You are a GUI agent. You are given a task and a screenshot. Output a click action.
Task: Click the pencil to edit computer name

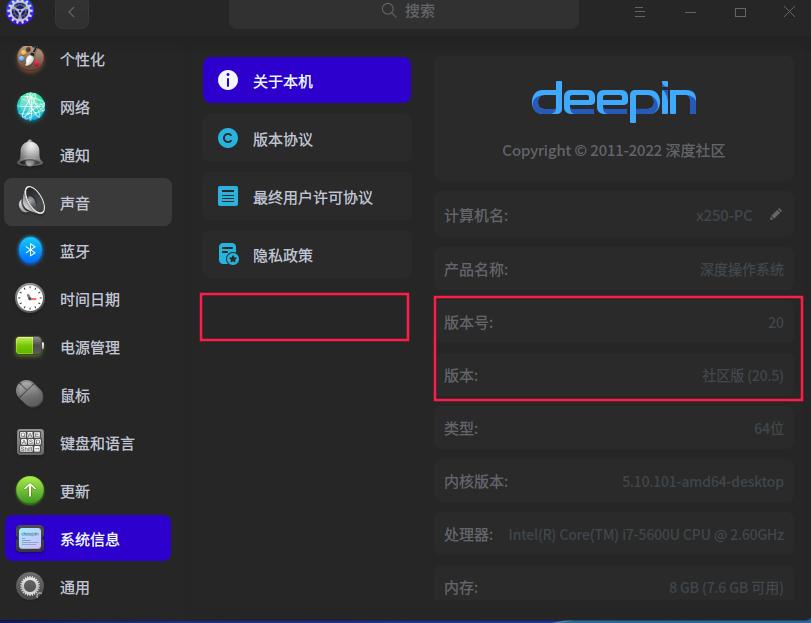pyautogui.click(x=776, y=214)
